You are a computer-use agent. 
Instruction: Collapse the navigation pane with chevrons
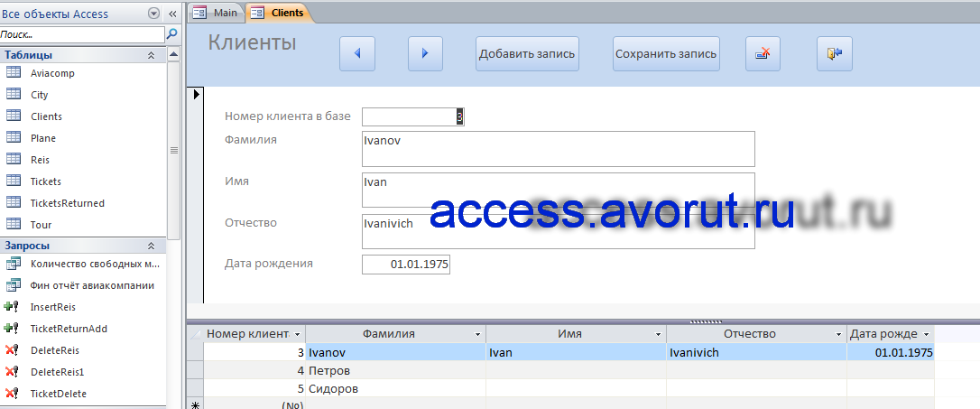(172, 14)
